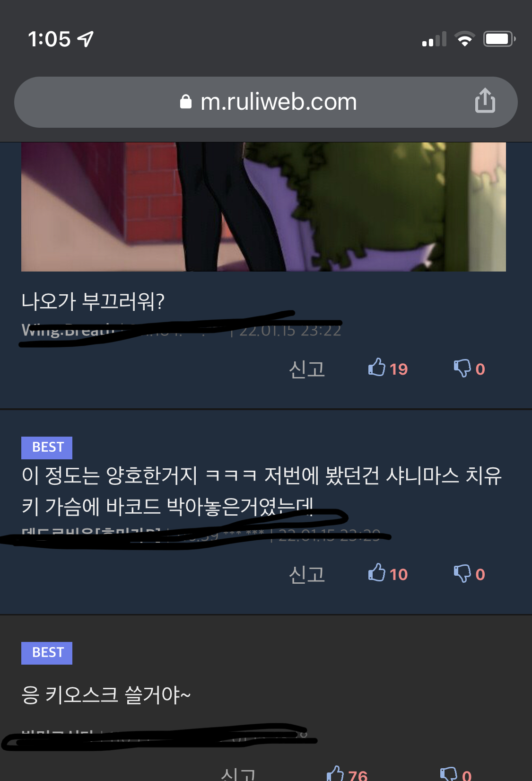
Task: Dislike the '나오가 부끄러워?' comment
Action: (470, 368)
